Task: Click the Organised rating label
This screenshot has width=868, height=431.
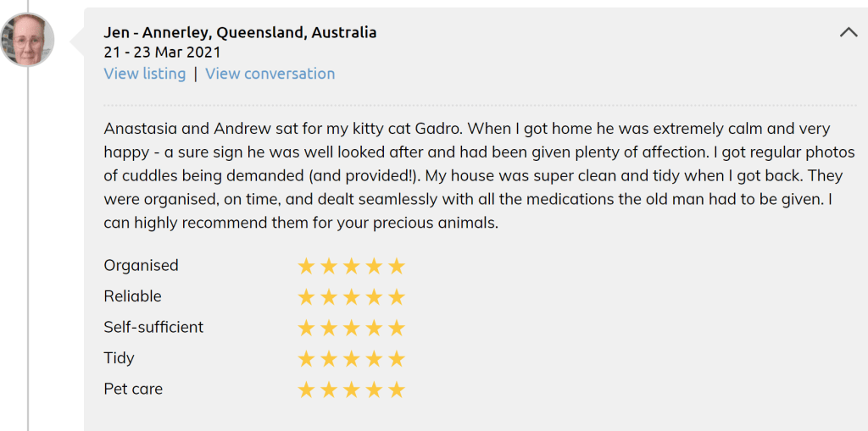Action: (x=141, y=265)
